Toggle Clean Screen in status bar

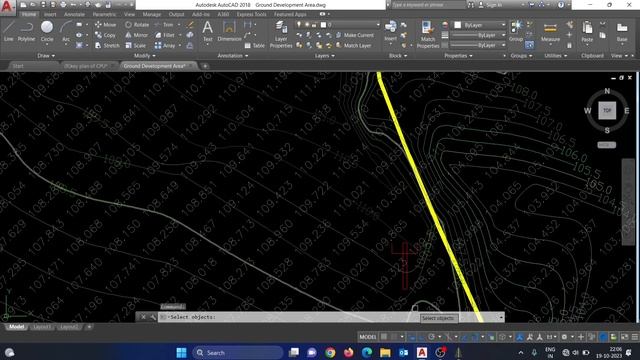[x=624, y=337]
